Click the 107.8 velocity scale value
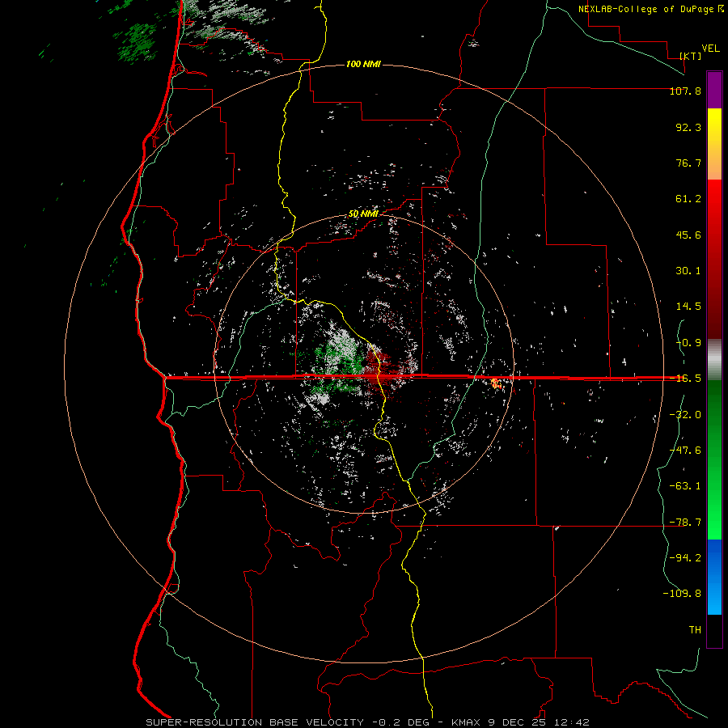The height and width of the screenshot is (728, 728). pyautogui.click(x=685, y=91)
